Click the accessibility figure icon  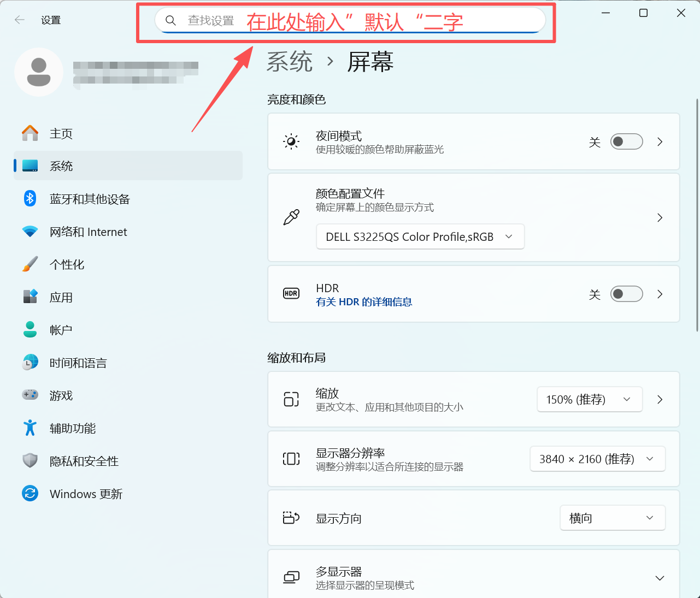point(30,428)
